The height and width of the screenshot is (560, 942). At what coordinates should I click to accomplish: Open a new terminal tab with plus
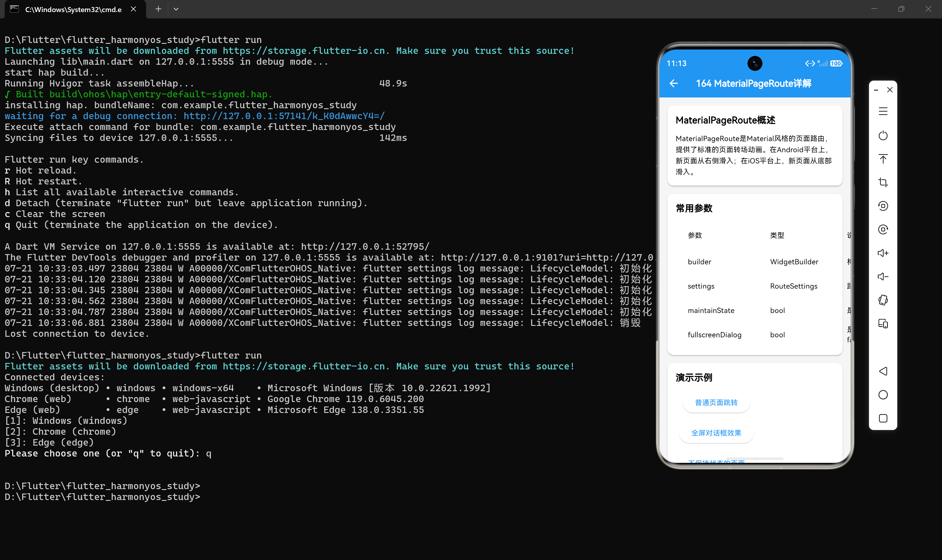pyautogui.click(x=158, y=9)
